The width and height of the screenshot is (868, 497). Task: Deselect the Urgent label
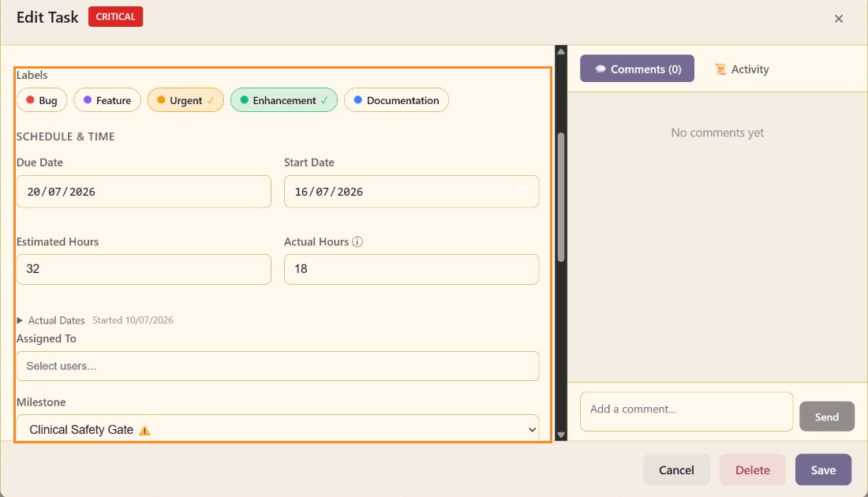pyautogui.click(x=185, y=100)
